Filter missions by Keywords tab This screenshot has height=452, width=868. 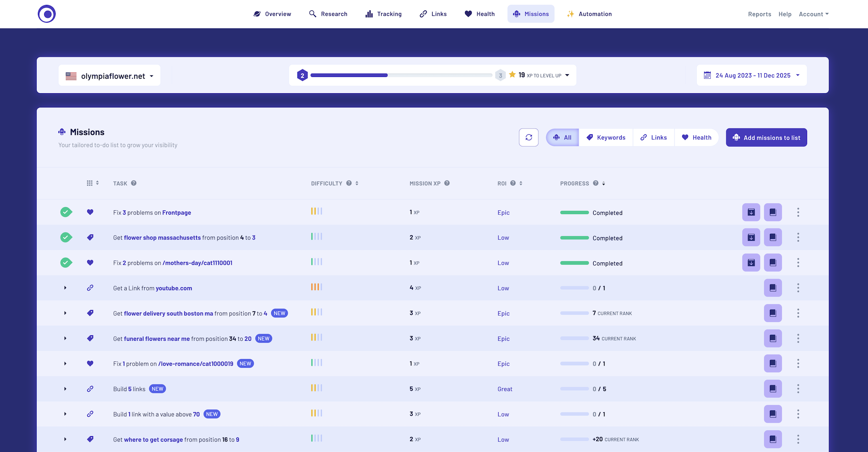tap(606, 138)
